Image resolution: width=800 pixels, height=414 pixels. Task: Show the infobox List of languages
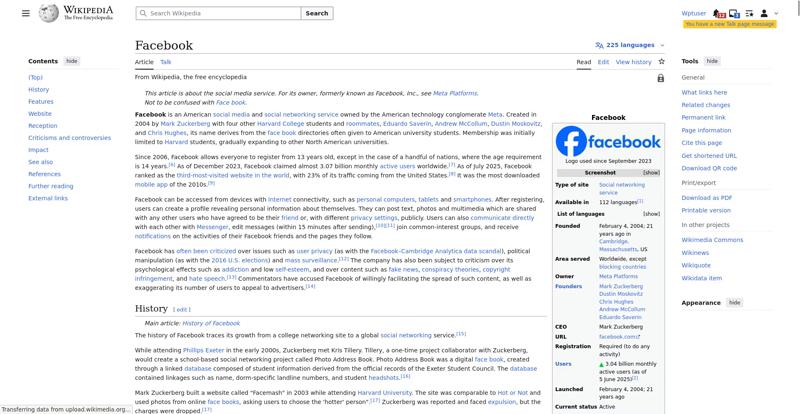coord(651,213)
